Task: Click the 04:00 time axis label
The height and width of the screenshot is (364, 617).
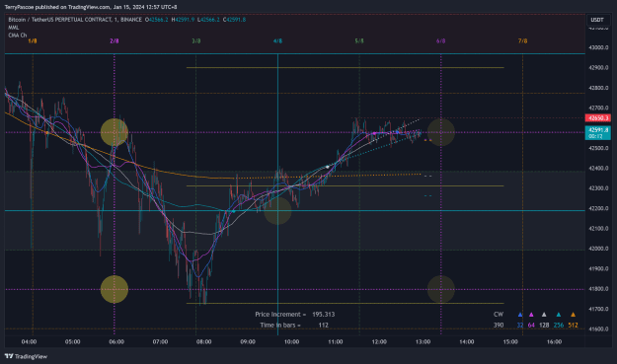Action: click(x=29, y=341)
